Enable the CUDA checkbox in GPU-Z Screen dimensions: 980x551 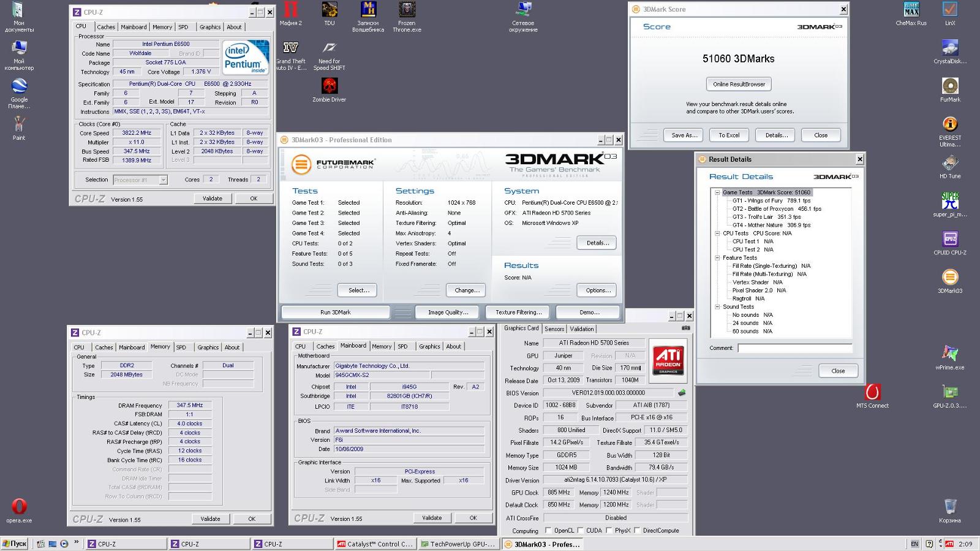[580, 530]
